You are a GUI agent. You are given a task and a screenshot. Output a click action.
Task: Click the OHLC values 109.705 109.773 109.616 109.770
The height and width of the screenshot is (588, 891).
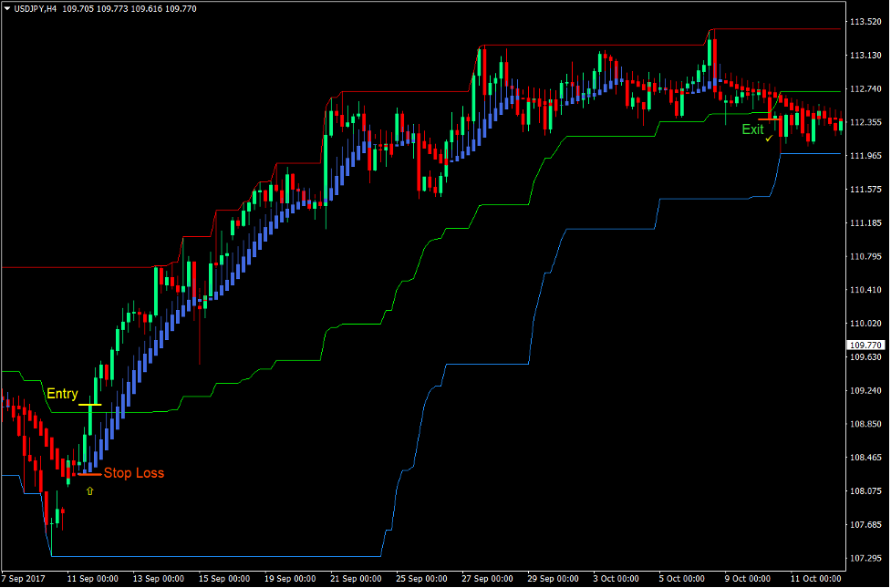click(129, 9)
